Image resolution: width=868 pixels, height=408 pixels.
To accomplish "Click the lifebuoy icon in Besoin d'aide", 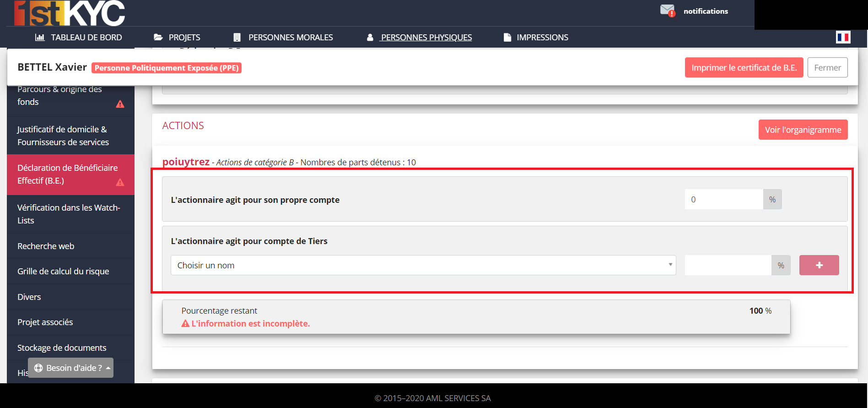I will click(38, 368).
